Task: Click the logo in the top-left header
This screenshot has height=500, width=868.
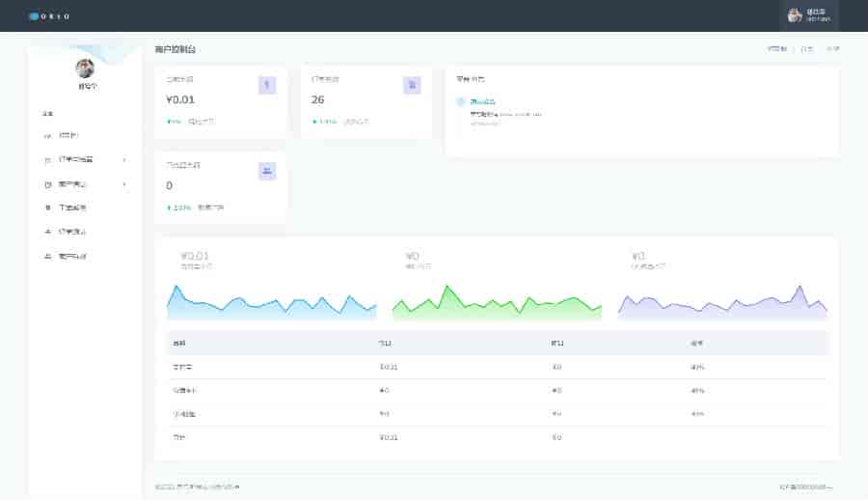Action: tap(49, 16)
